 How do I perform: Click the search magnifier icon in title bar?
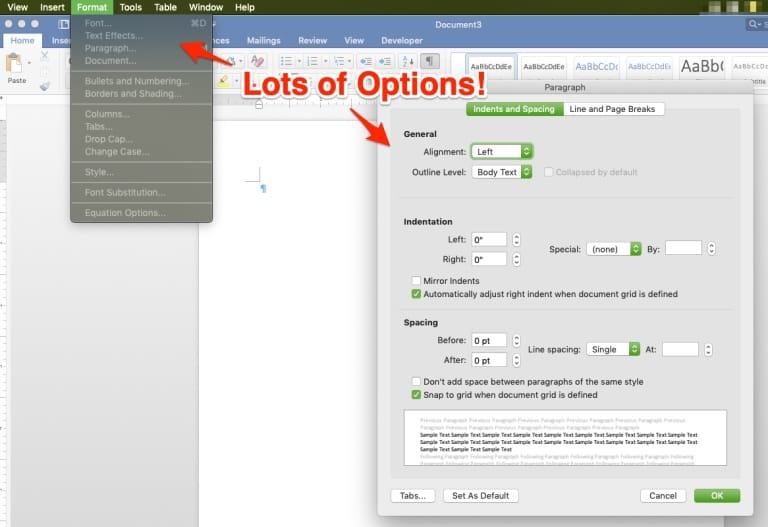click(x=754, y=24)
